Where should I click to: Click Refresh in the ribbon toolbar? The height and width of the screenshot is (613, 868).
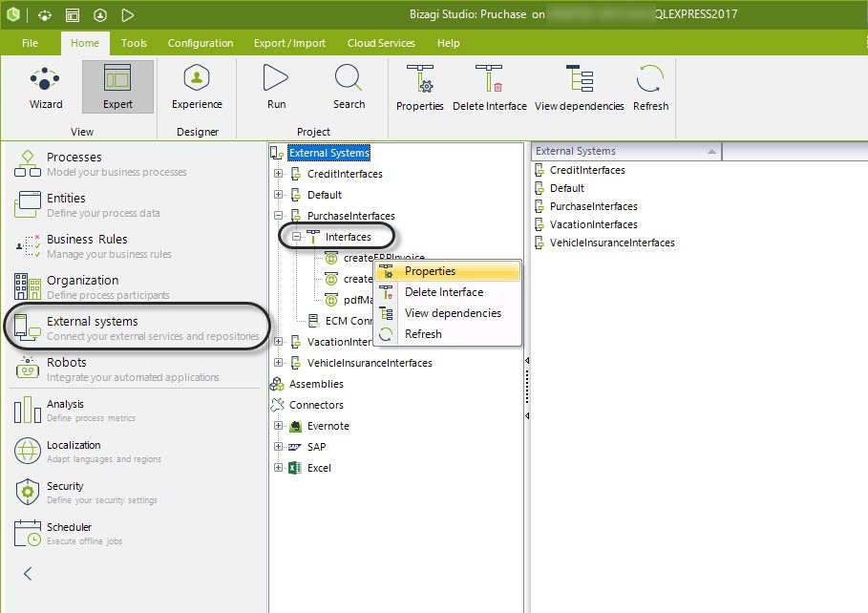pos(650,89)
